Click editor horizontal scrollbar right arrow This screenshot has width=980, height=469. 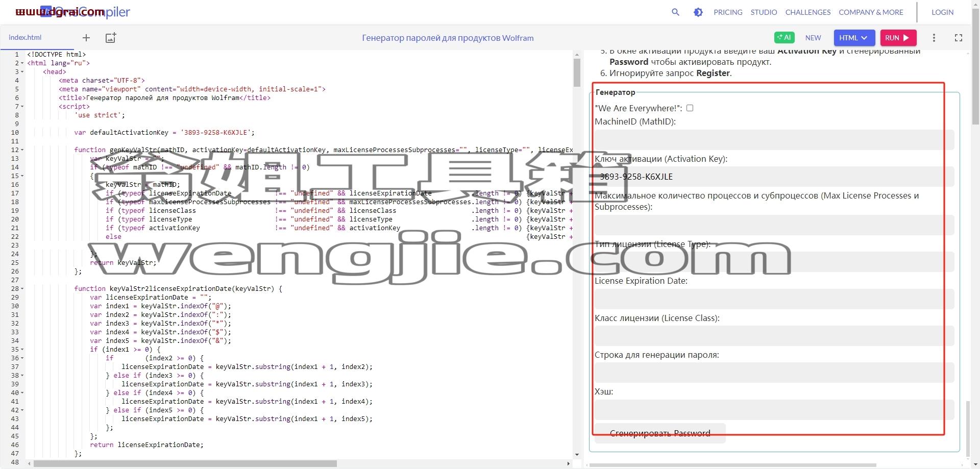(x=568, y=464)
